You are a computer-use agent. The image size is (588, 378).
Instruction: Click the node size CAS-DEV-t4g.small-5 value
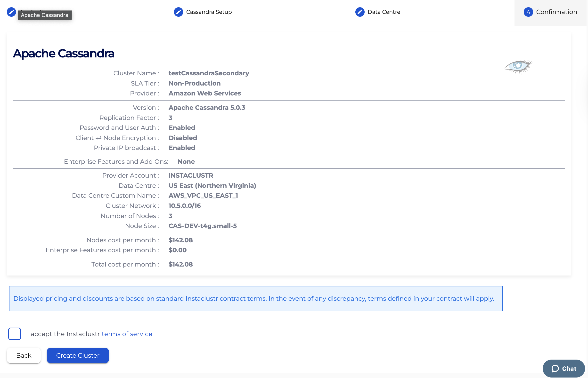coord(203,226)
